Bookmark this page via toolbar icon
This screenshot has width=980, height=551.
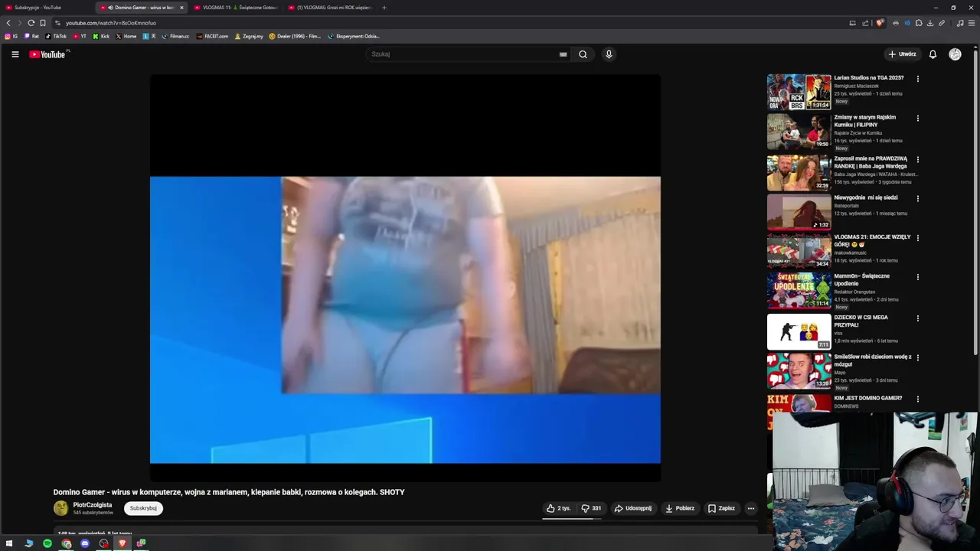[43, 23]
